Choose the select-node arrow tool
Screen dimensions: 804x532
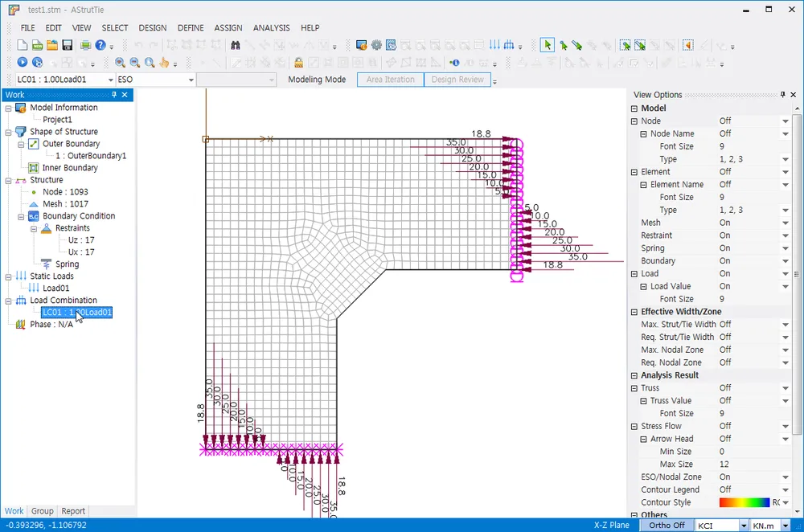click(x=564, y=46)
